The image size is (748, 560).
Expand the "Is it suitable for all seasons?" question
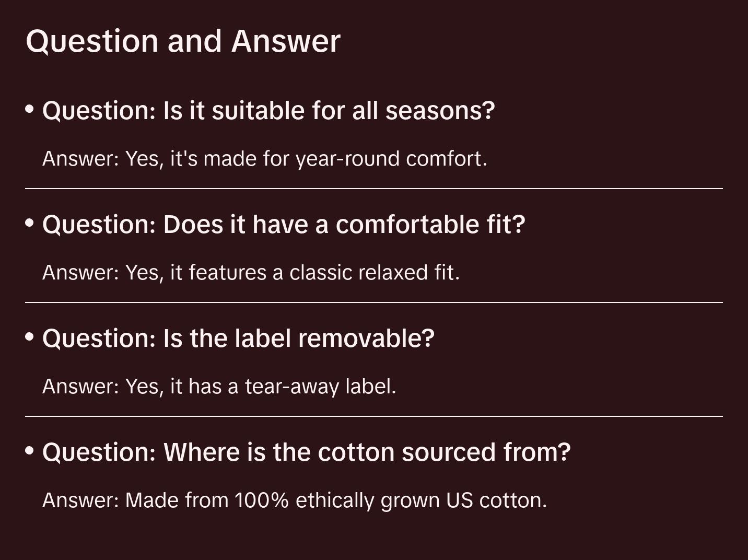268,111
